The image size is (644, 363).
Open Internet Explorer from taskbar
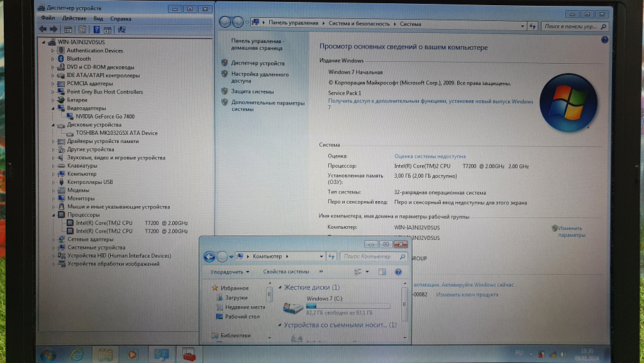(77, 355)
